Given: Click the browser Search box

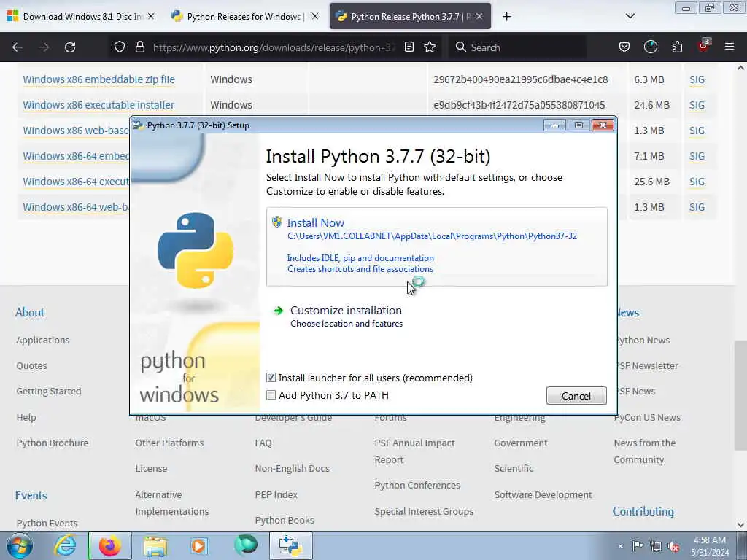Looking at the screenshot, I should click(517, 47).
